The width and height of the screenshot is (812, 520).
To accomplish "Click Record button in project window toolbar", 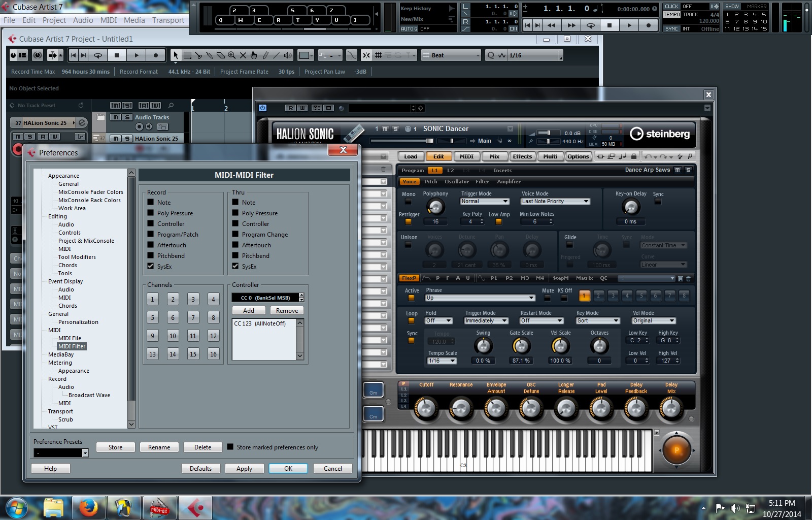I will click(155, 55).
